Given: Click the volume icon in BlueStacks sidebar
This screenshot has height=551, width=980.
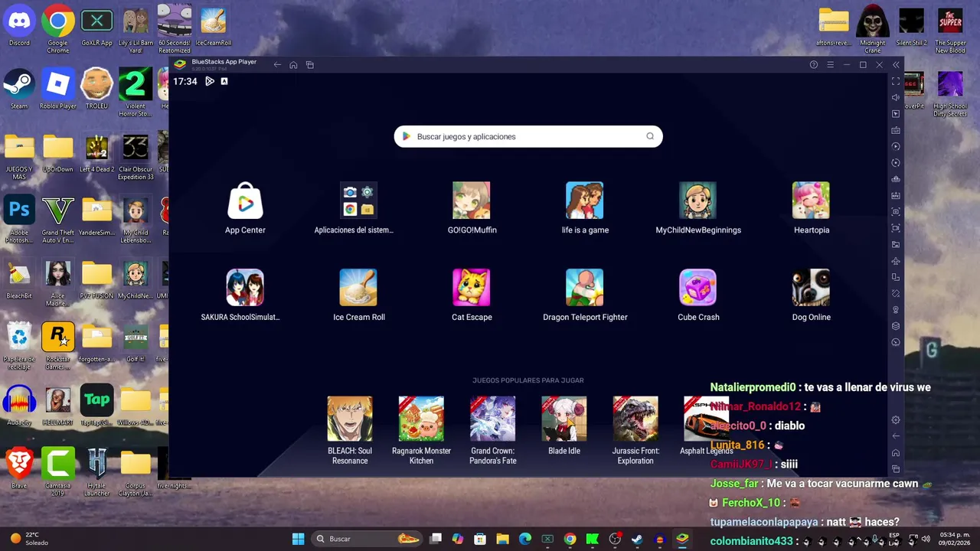Looking at the screenshot, I should point(896,97).
